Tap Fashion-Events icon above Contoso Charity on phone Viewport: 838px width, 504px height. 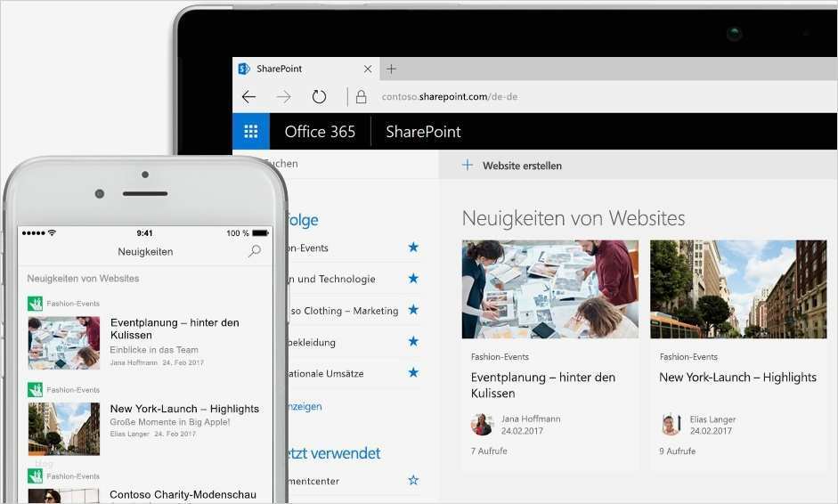pyautogui.click(x=36, y=476)
